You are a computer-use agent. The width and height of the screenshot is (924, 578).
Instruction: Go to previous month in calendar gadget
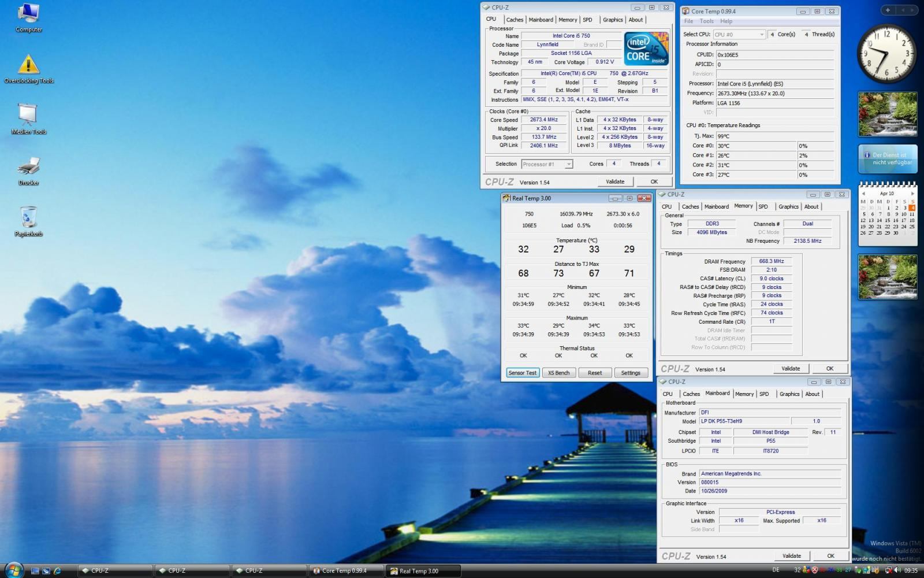(x=863, y=194)
